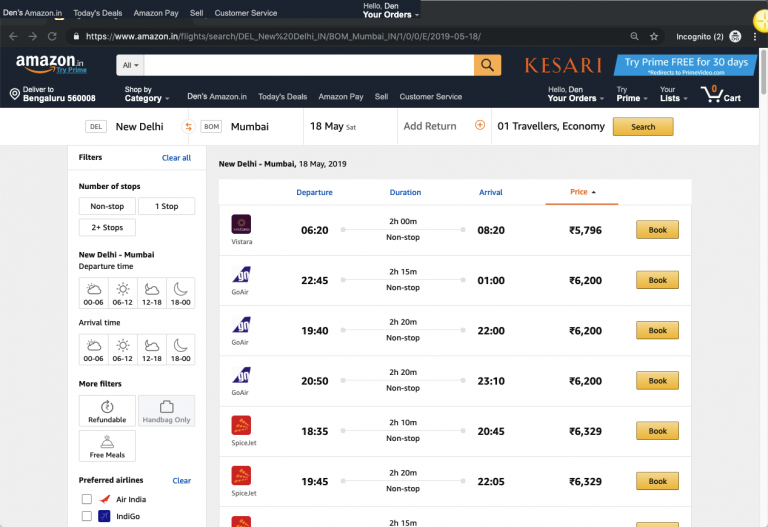Click GoAir logo on the 22:45 flight
This screenshot has width=768, height=527.
tap(241, 275)
